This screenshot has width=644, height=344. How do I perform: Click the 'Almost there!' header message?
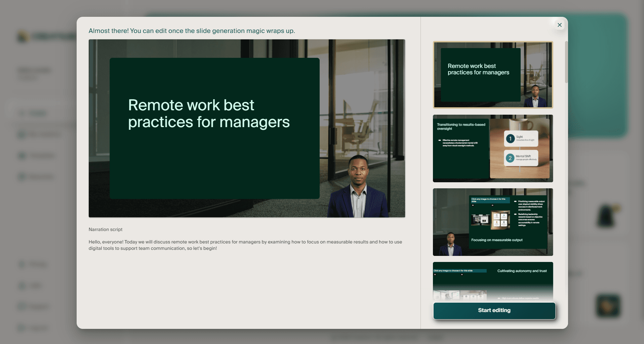(x=192, y=31)
